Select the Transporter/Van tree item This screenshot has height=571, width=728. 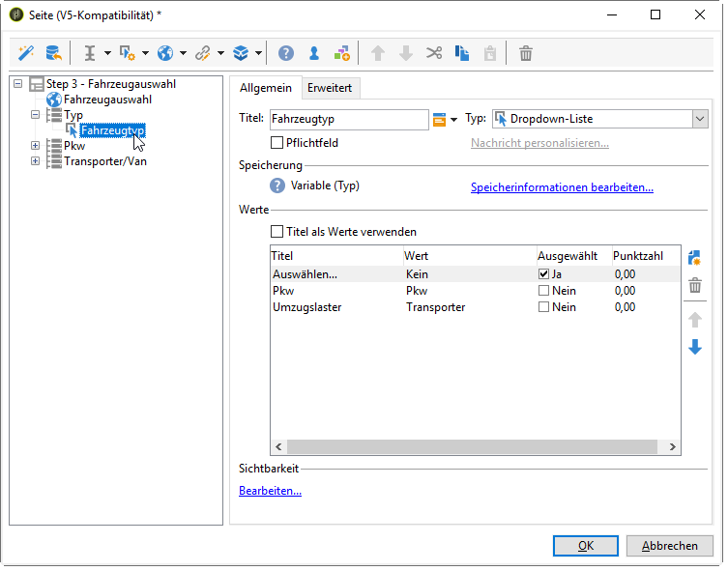coord(105,161)
